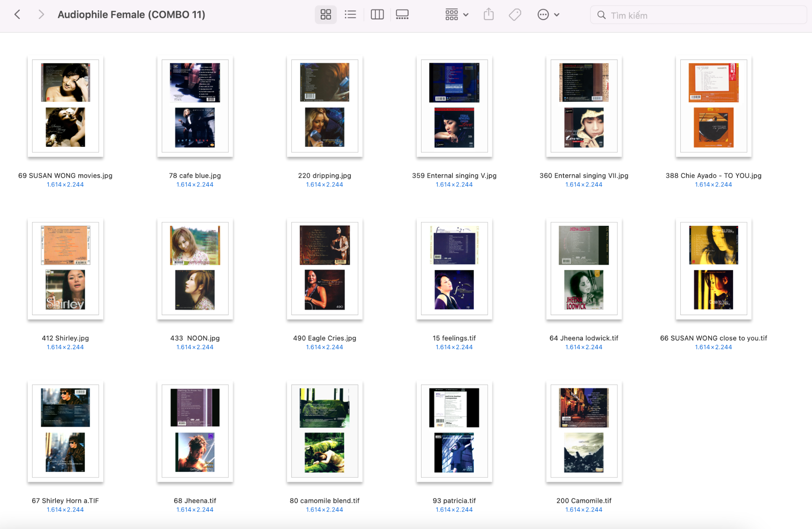Switch to list view

tap(350, 15)
